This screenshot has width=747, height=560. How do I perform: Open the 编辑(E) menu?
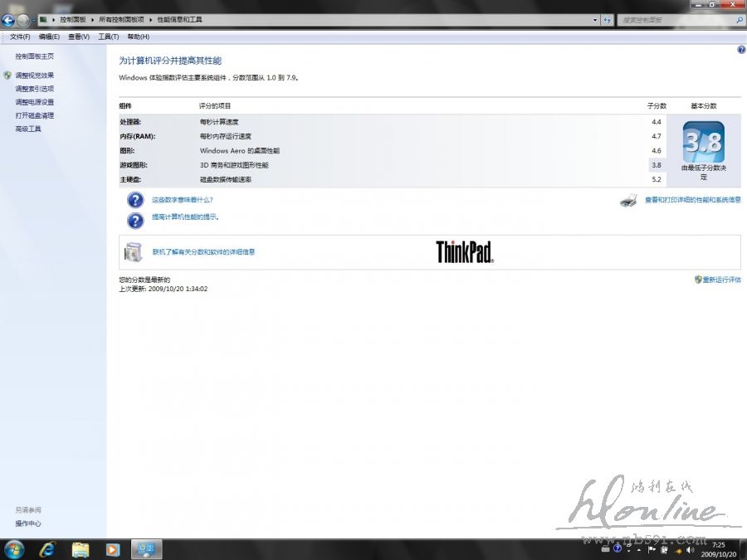click(49, 37)
